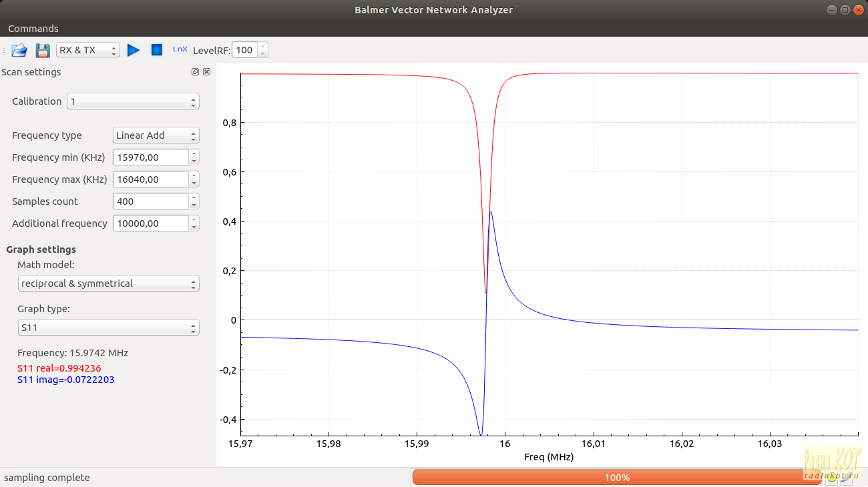Click the connection plug icon in status bar

846,477
